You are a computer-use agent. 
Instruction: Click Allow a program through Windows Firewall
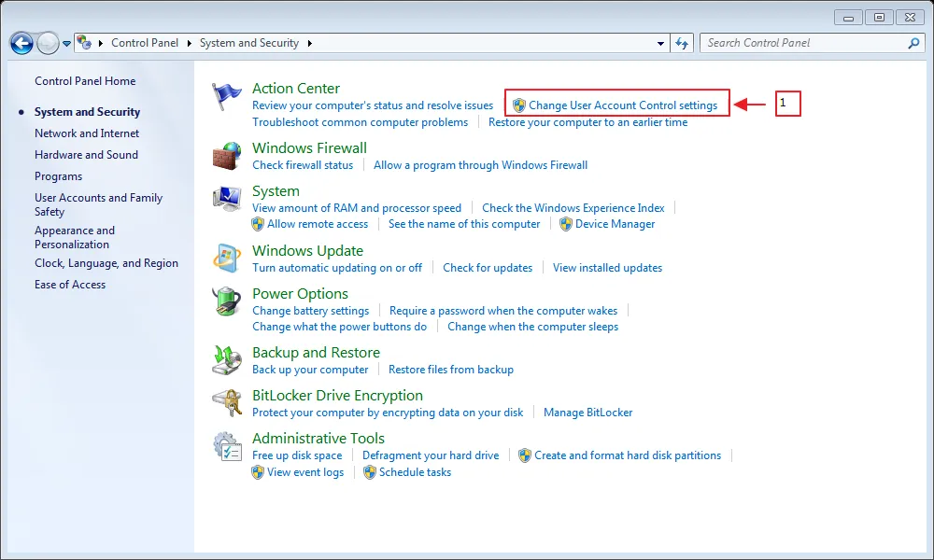481,165
